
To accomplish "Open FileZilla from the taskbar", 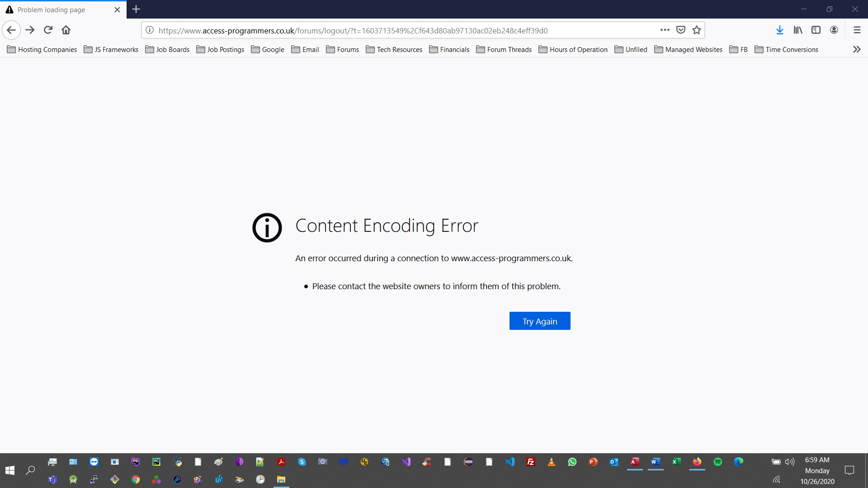I will point(531,462).
